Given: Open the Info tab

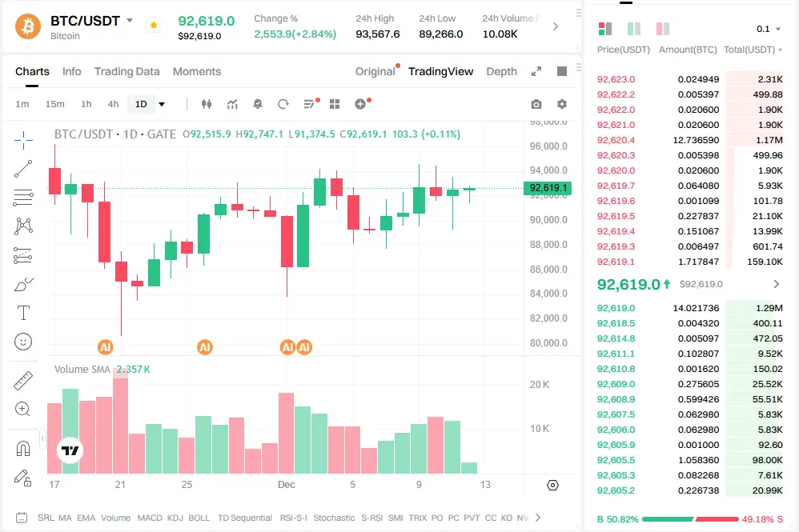Looking at the screenshot, I should pos(71,71).
